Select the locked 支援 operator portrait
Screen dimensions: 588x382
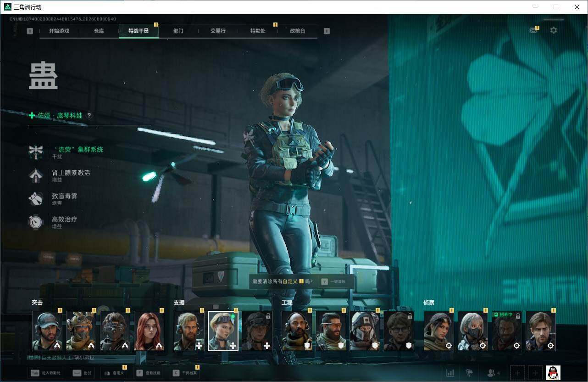point(257,331)
